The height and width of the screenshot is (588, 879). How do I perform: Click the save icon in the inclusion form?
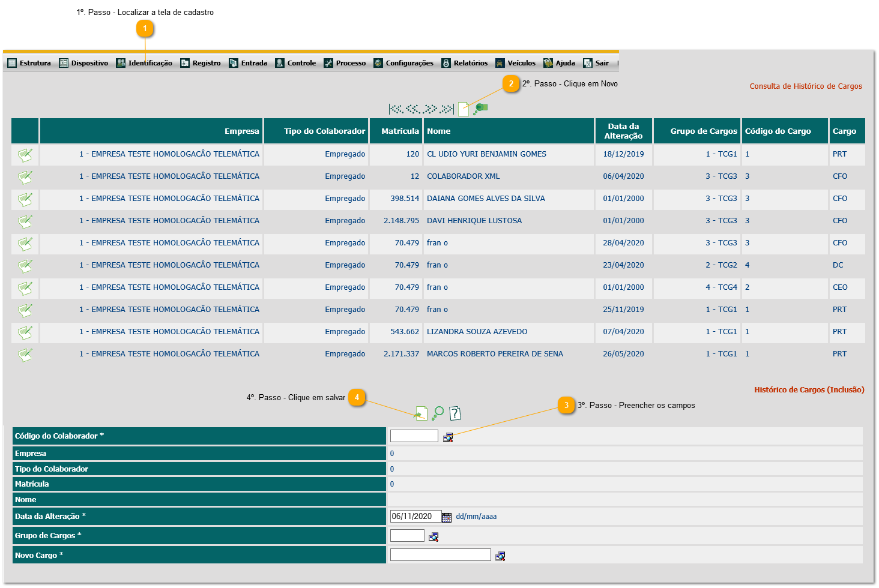point(421,413)
